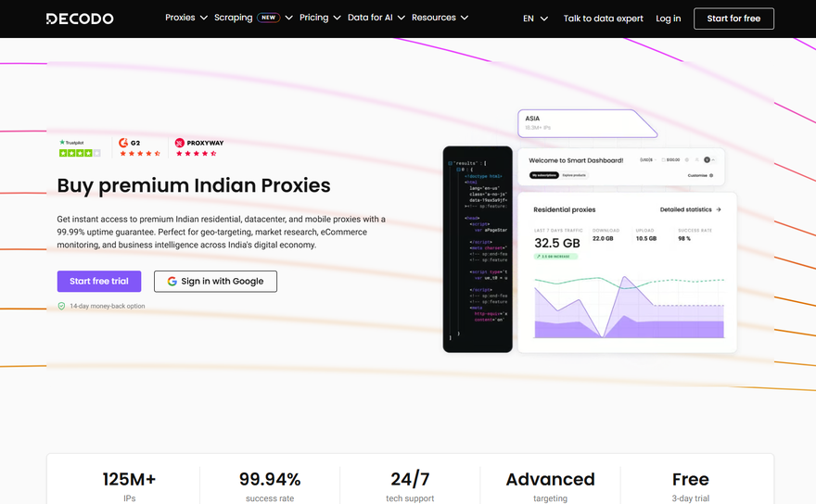Click the G2 star rating
816x504 pixels.
[139, 154]
